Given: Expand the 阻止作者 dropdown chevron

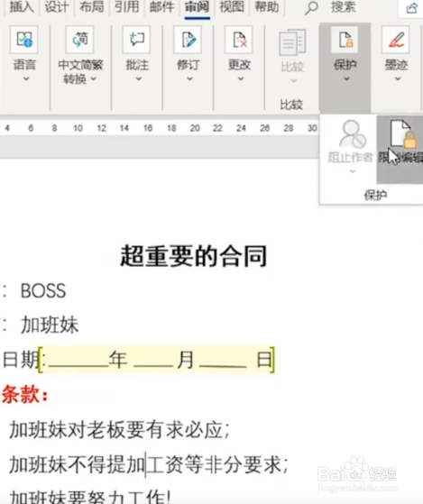Looking at the screenshot, I should coord(353,171).
